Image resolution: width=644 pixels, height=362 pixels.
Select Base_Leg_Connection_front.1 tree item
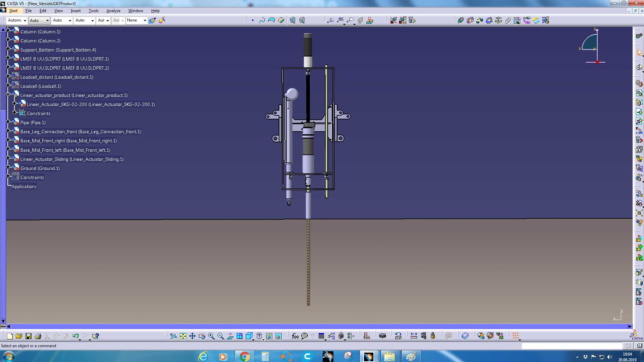coord(81,132)
